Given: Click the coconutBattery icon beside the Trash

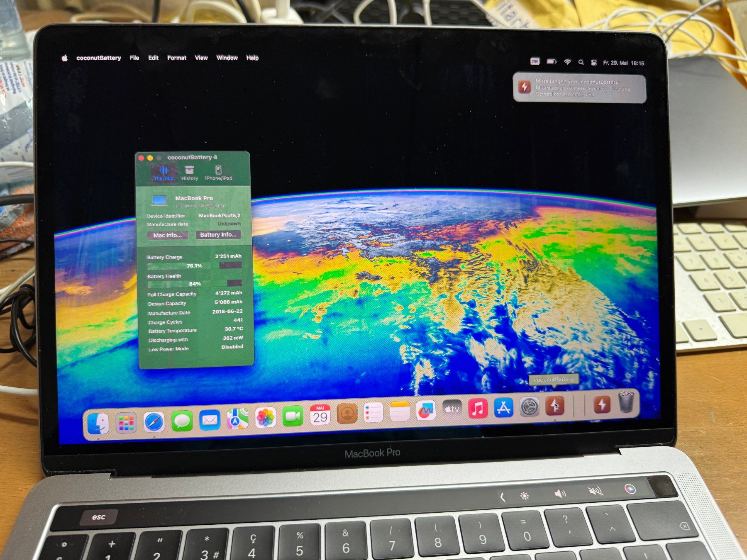Looking at the screenshot, I should coord(602,404).
